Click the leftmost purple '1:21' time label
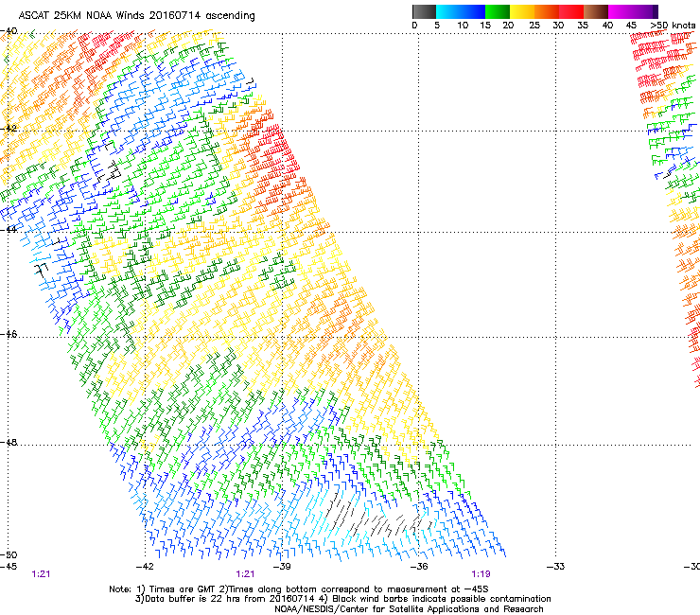This screenshot has height=615, width=700. (41, 574)
